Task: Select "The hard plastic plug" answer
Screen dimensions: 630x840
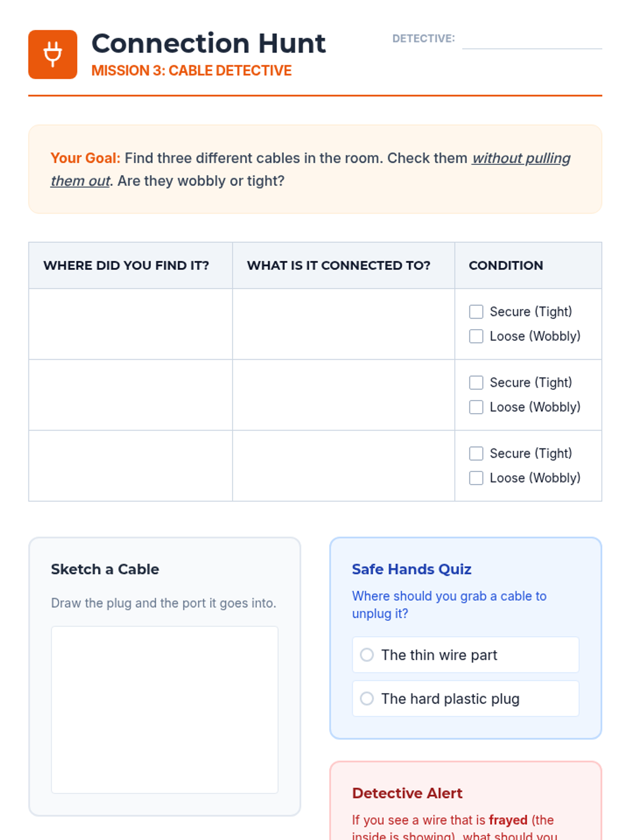Action: tap(367, 699)
